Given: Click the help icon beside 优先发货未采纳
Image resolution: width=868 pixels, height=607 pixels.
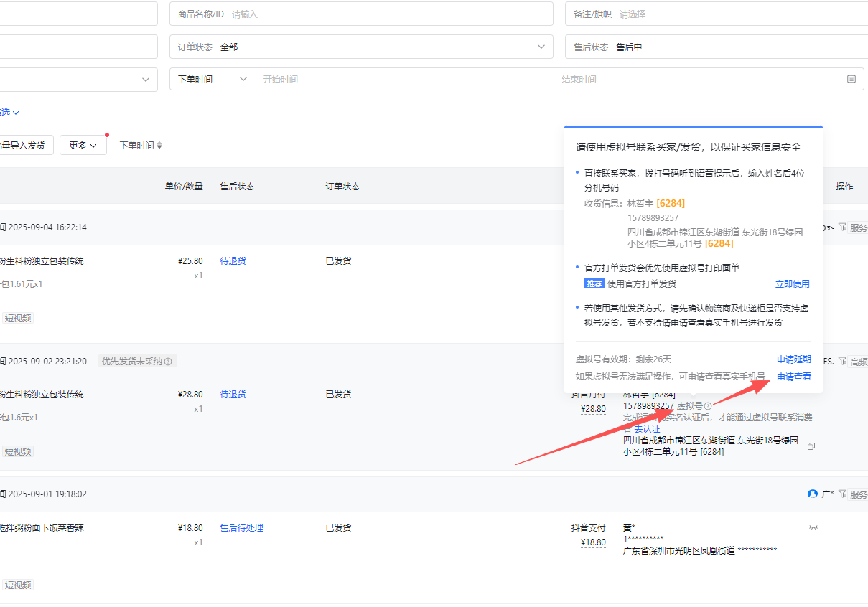Looking at the screenshot, I should (x=168, y=362).
